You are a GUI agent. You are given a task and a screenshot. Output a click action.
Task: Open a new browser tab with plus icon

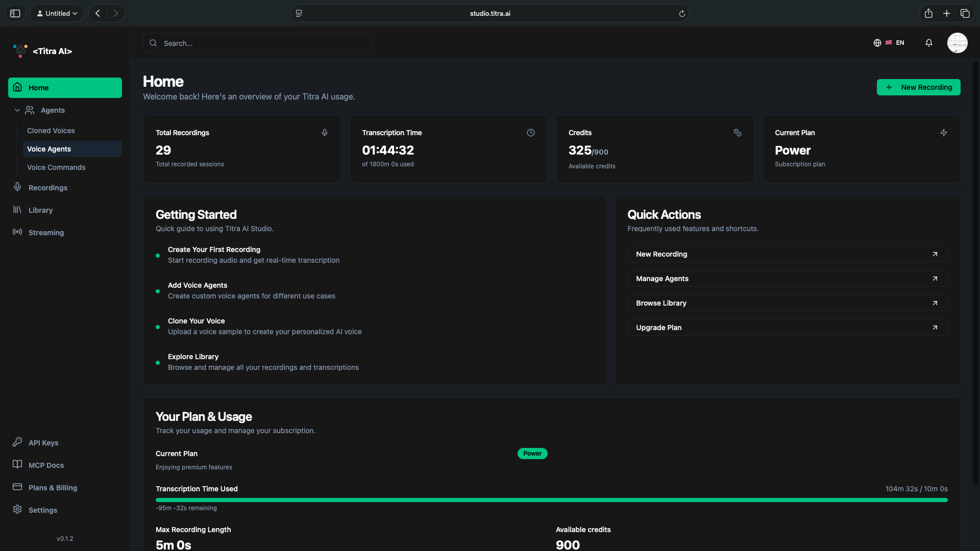pos(947,13)
